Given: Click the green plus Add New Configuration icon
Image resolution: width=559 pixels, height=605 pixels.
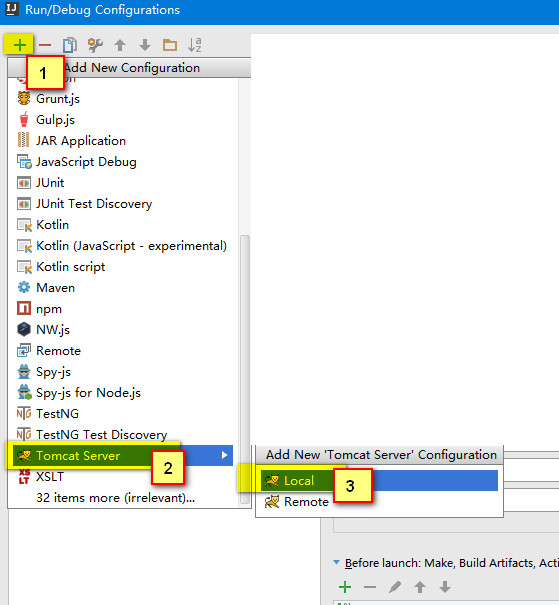Looking at the screenshot, I should pos(19,45).
